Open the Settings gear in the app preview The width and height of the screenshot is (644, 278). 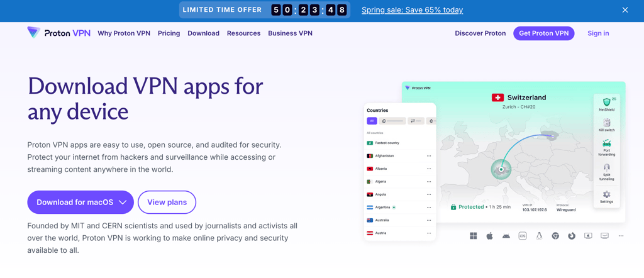(607, 194)
